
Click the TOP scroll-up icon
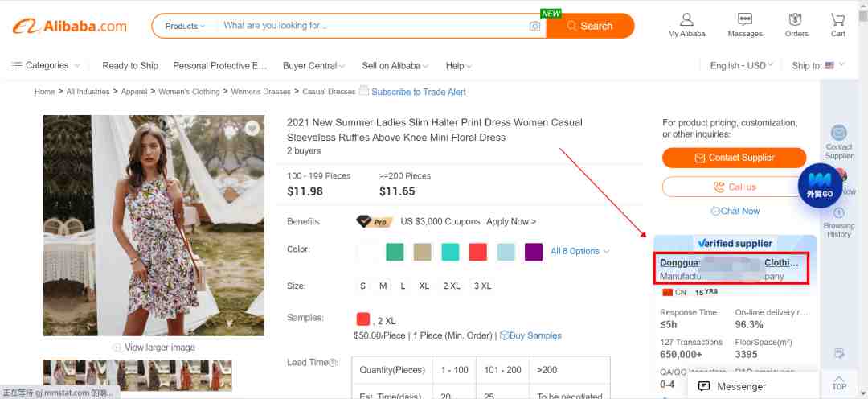click(839, 381)
